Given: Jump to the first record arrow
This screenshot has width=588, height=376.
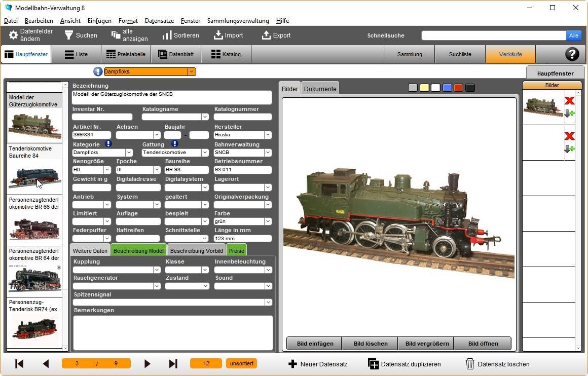Looking at the screenshot, I should point(19,364).
